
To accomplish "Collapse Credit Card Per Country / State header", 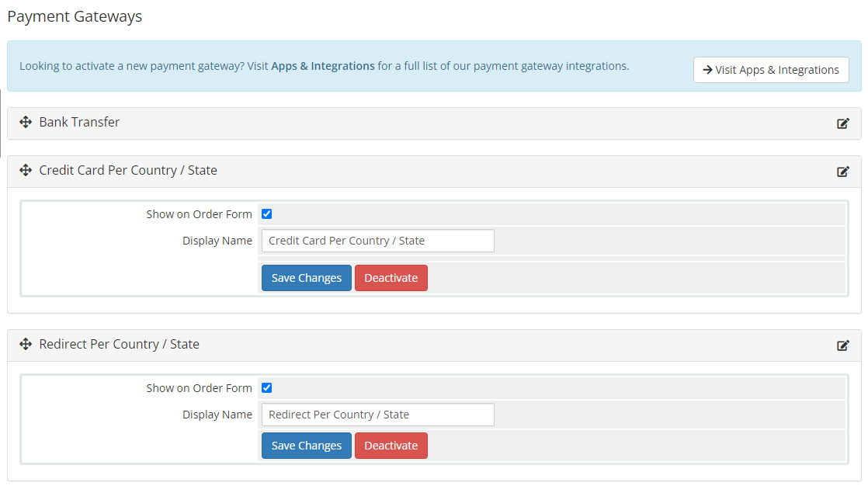I will pos(434,172).
